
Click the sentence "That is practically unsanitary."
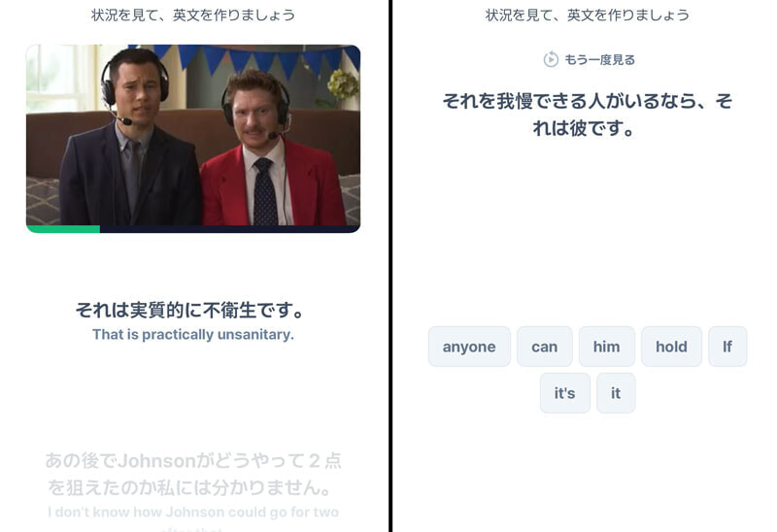[x=193, y=334]
